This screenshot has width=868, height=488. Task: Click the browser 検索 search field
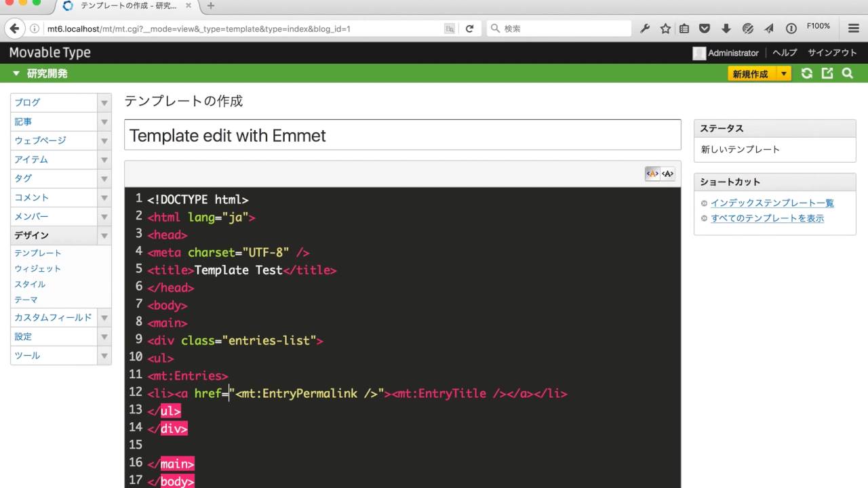coord(559,28)
